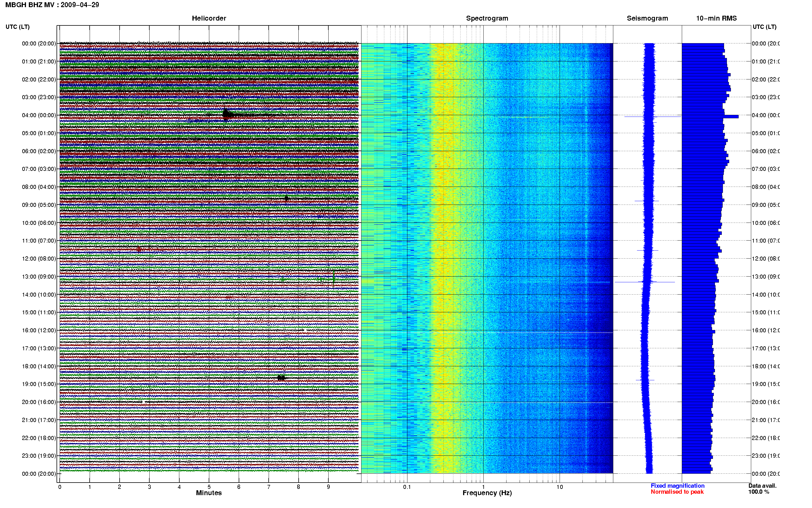Click left-axis time label '03:00 (23:00)'

pyautogui.click(x=39, y=97)
